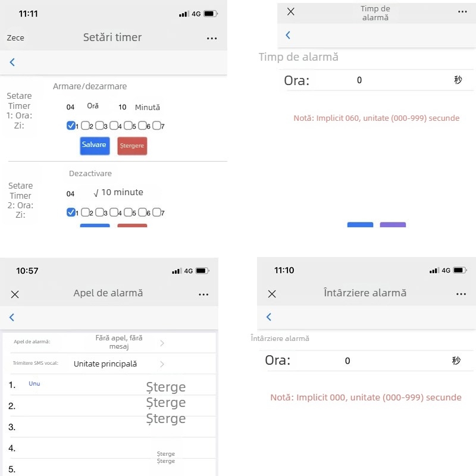Open the Timer 1 hour picker showing 04
Screen dimensions: 476x476
pos(71,107)
